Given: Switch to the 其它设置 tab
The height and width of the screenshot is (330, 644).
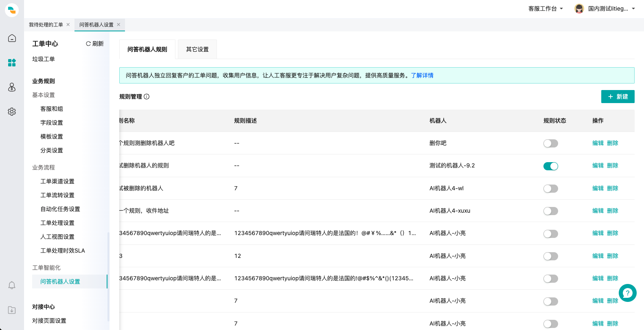Looking at the screenshot, I should [197, 49].
